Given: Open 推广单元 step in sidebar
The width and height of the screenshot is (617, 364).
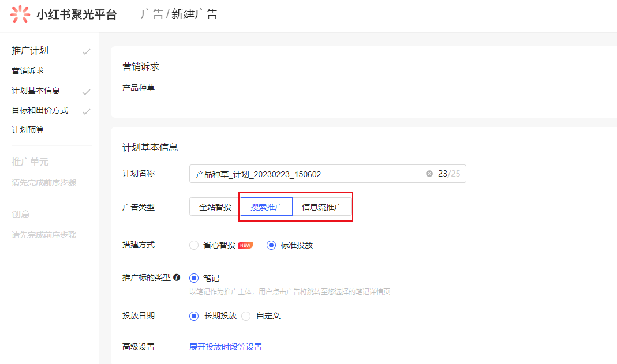Looking at the screenshot, I should (x=30, y=162).
